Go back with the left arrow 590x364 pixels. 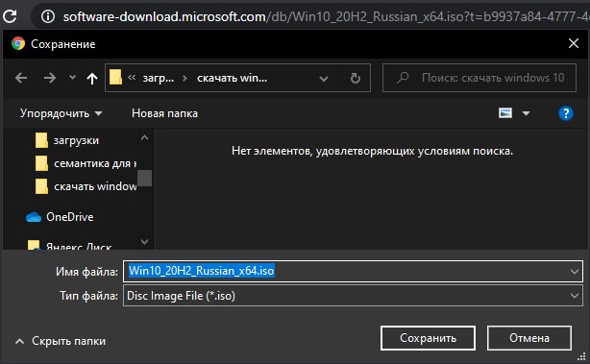click(x=21, y=78)
